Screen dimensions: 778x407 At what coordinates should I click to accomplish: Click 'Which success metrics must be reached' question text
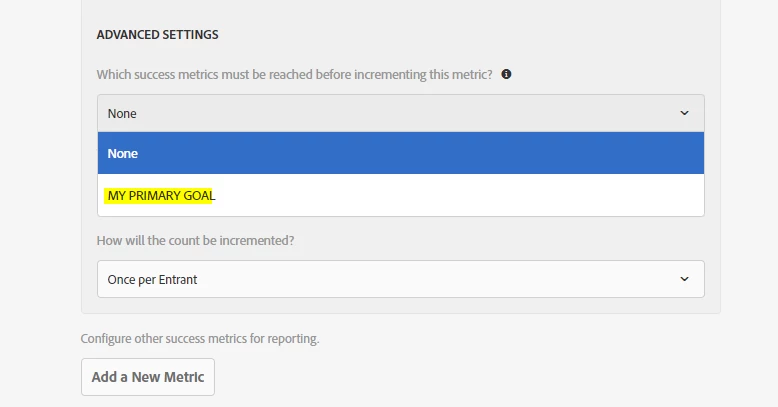(294, 74)
